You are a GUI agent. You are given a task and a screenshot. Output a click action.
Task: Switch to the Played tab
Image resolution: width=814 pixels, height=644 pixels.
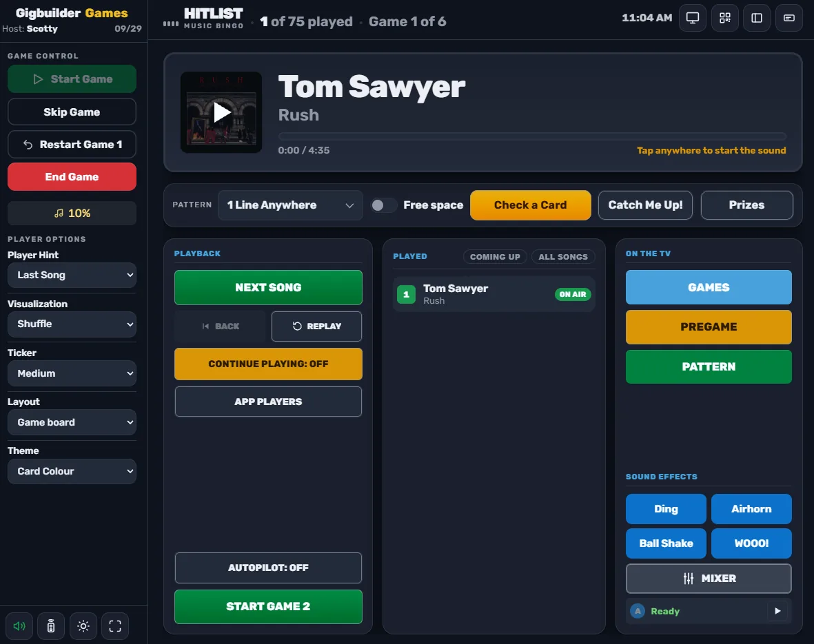[x=410, y=256]
